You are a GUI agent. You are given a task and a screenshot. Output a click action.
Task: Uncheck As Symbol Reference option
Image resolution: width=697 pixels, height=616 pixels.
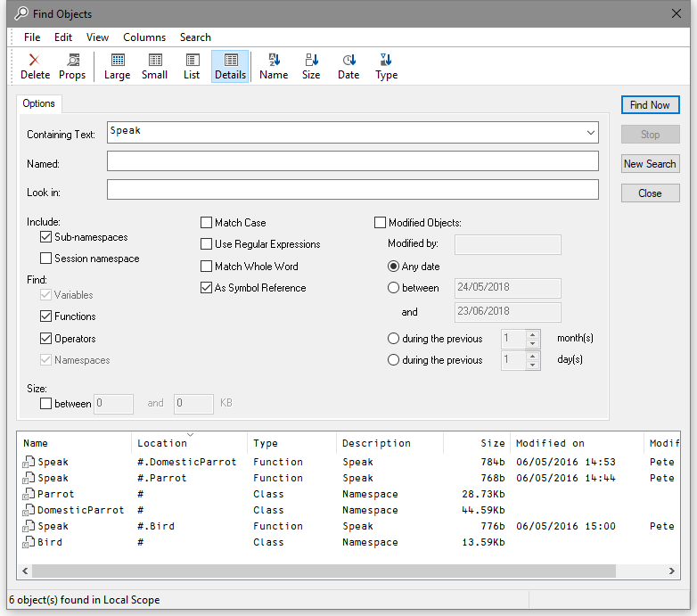(x=207, y=288)
